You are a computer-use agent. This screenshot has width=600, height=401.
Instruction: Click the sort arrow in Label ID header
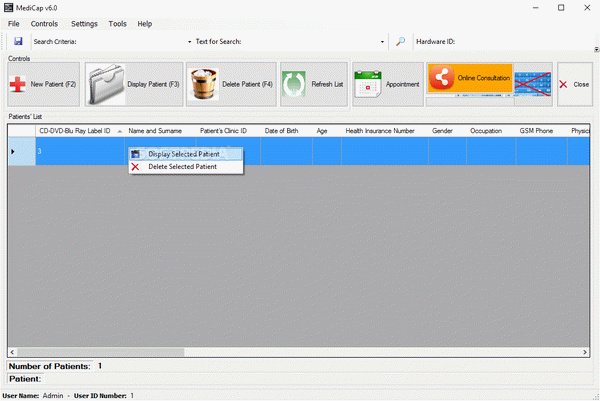[x=120, y=131]
